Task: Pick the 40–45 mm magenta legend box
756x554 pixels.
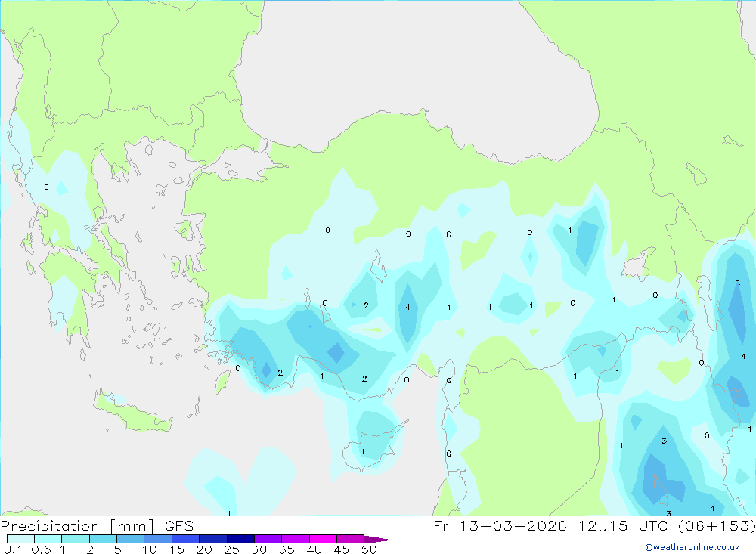Action: point(323,539)
